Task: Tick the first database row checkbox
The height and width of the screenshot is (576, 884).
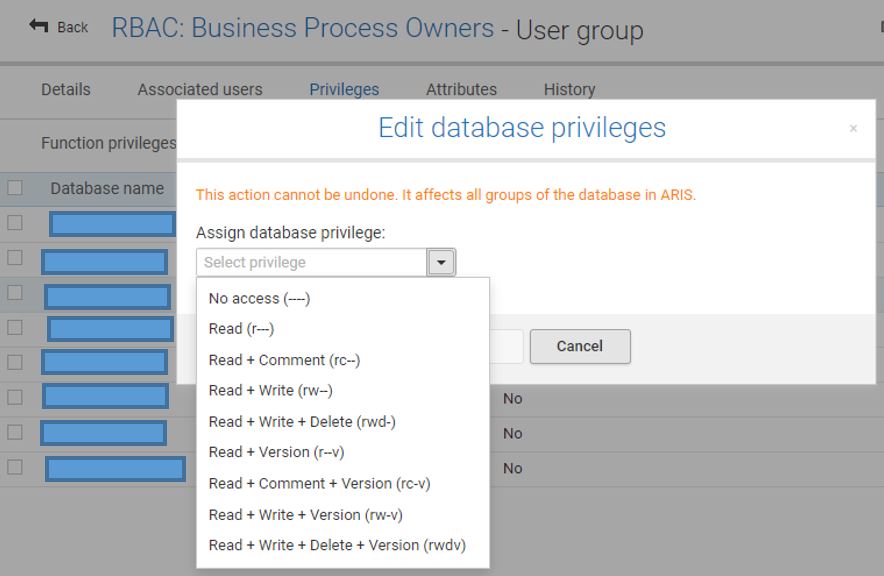Action: coord(15,223)
